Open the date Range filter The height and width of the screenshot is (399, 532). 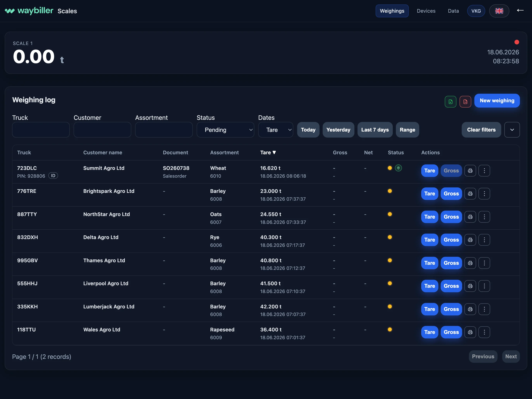(407, 130)
